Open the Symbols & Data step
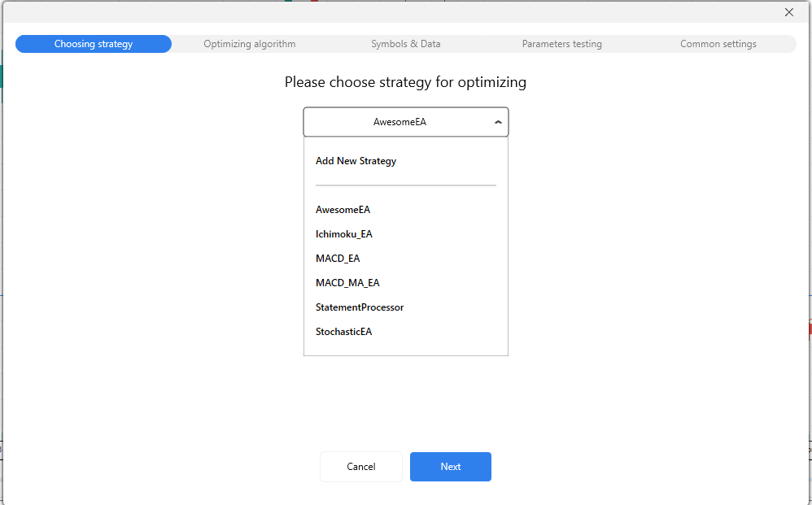 (405, 44)
